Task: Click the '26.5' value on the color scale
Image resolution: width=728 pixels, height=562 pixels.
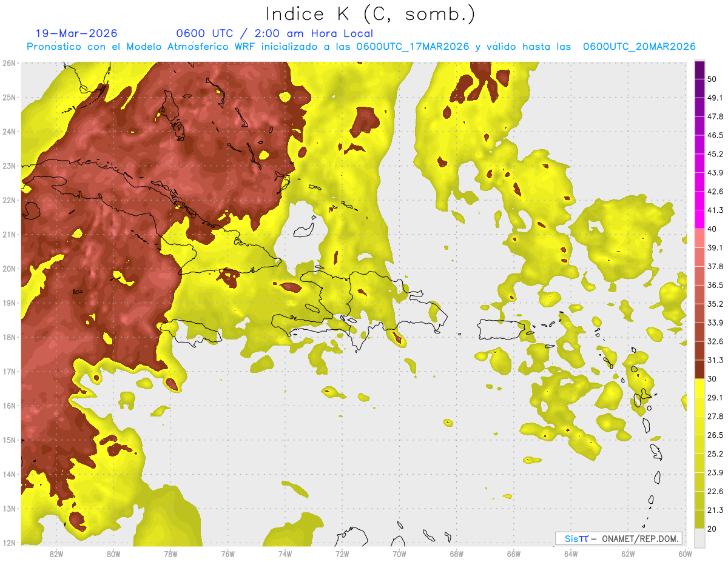Action: pos(715,435)
